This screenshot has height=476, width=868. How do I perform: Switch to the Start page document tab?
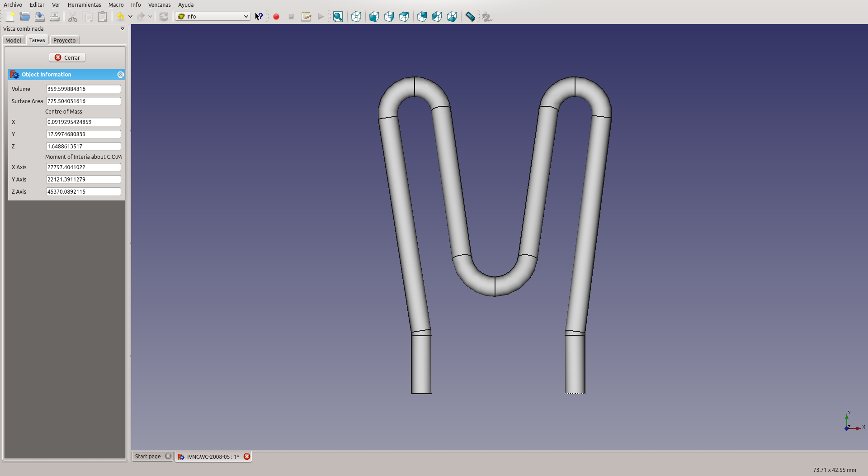(x=148, y=457)
